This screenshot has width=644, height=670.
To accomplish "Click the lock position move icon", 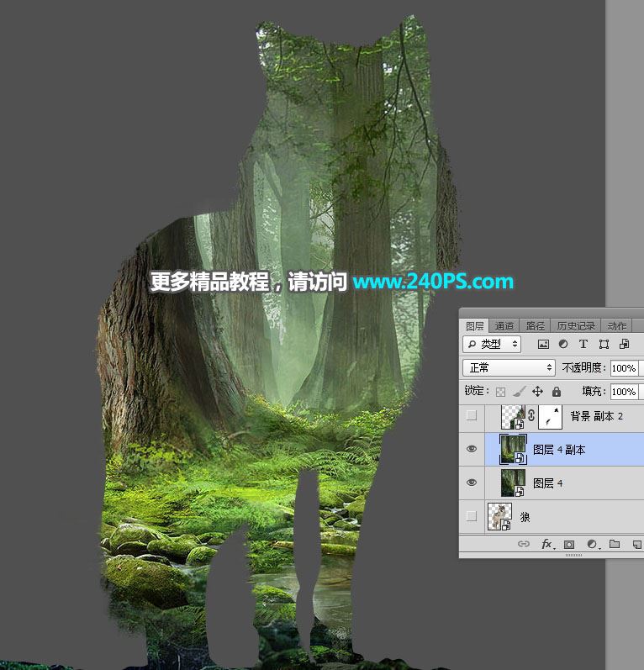I will coord(538,392).
